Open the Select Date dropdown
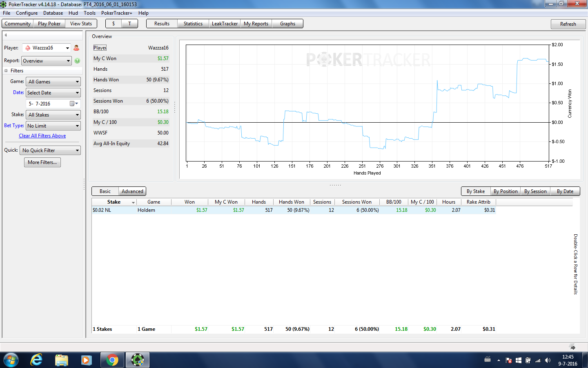 pos(53,93)
